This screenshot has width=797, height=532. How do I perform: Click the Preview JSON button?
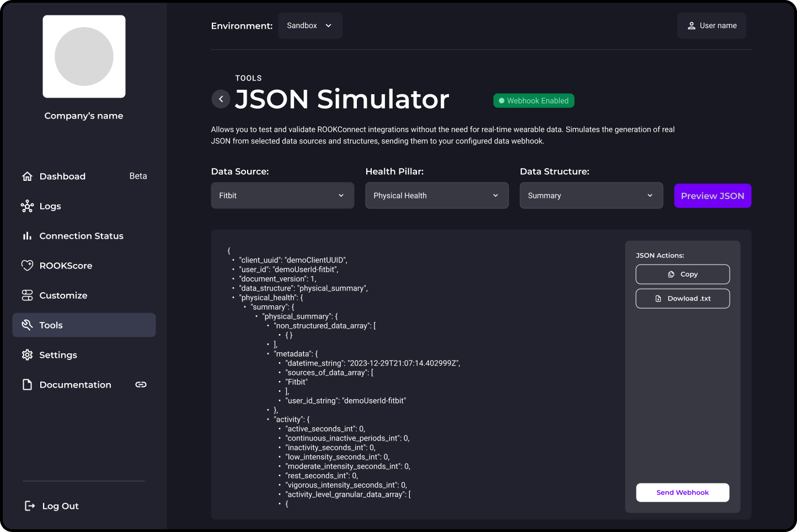pos(713,196)
